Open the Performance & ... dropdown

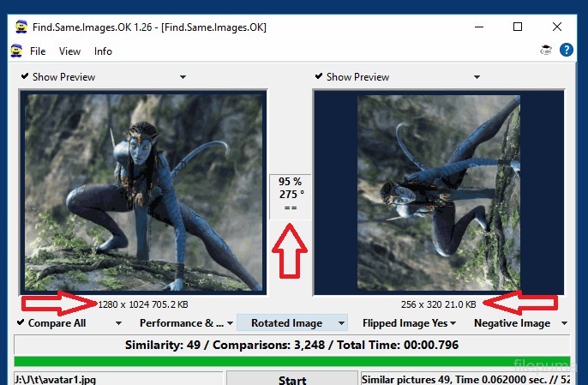point(230,323)
